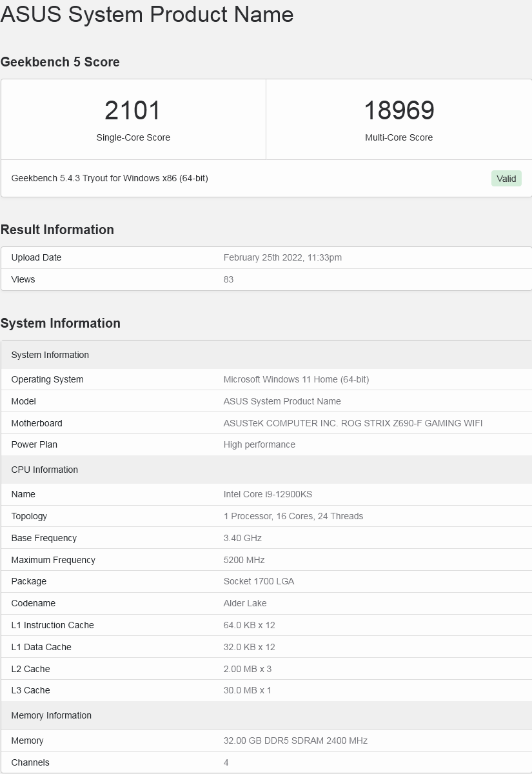Image resolution: width=532 pixels, height=774 pixels.
Task: Select the Geekbench 5.4.3 Tryout version text
Action: (110, 178)
